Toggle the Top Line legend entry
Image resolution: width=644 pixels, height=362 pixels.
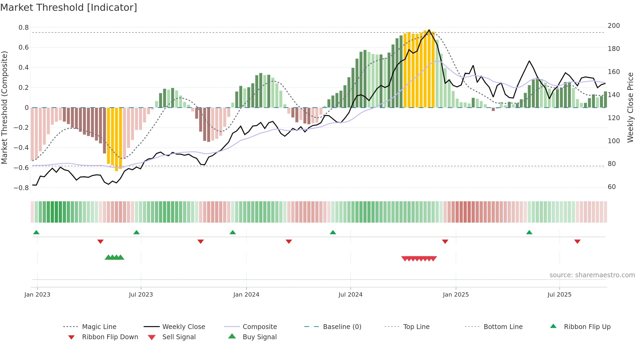click(407, 327)
